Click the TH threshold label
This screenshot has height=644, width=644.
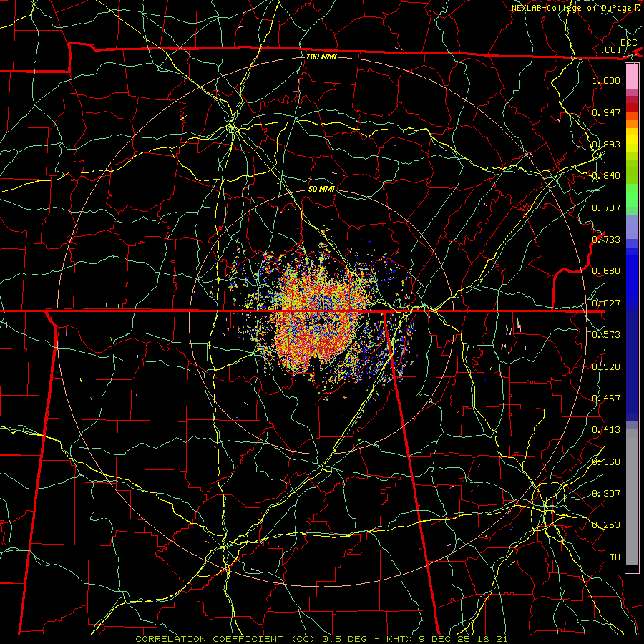(x=615, y=557)
